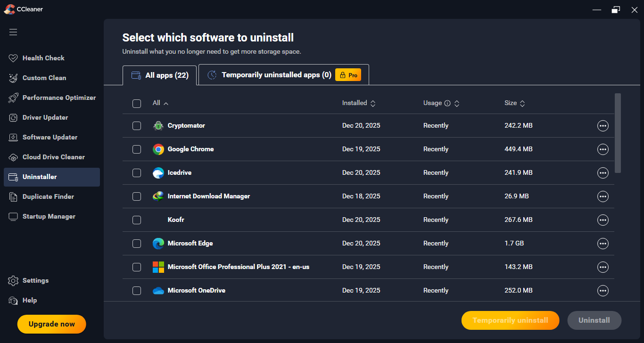The height and width of the screenshot is (343, 644).
Task: Tick the Microsoft Edge checkbox
Action: pyautogui.click(x=137, y=244)
